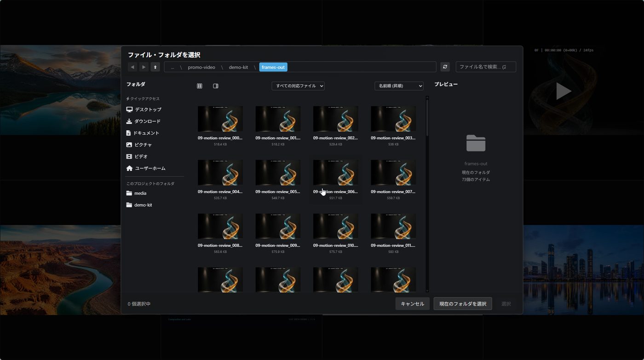Toggle the preview side panel icon
The image size is (644, 360).
click(x=216, y=86)
